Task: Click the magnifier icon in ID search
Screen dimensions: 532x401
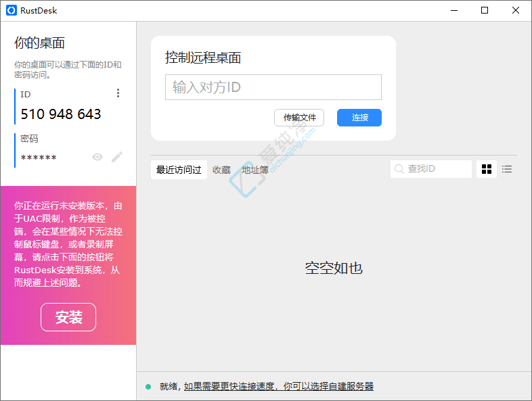Action: (399, 169)
